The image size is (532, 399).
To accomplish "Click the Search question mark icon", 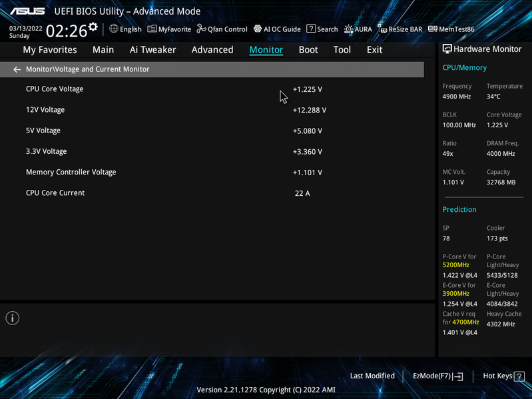I will pyautogui.click(x=311, y=29).
